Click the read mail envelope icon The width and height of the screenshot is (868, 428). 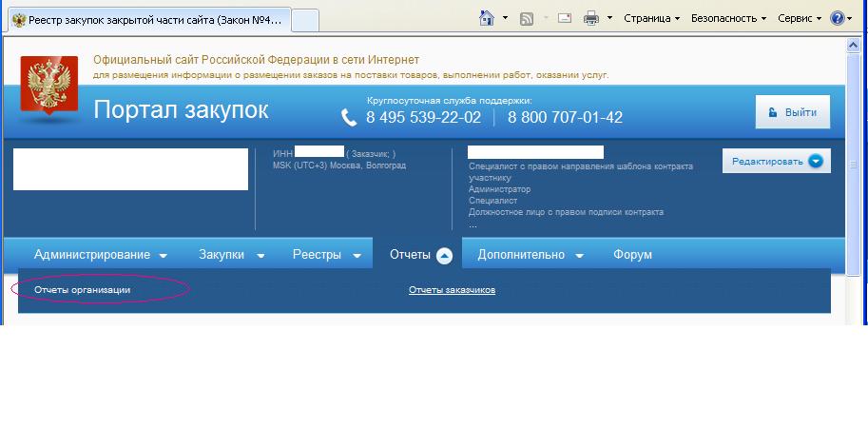point(564,18)
